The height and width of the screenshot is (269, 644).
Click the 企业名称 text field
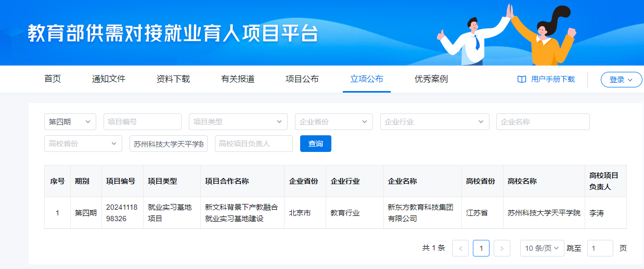[x=543, y=122]
